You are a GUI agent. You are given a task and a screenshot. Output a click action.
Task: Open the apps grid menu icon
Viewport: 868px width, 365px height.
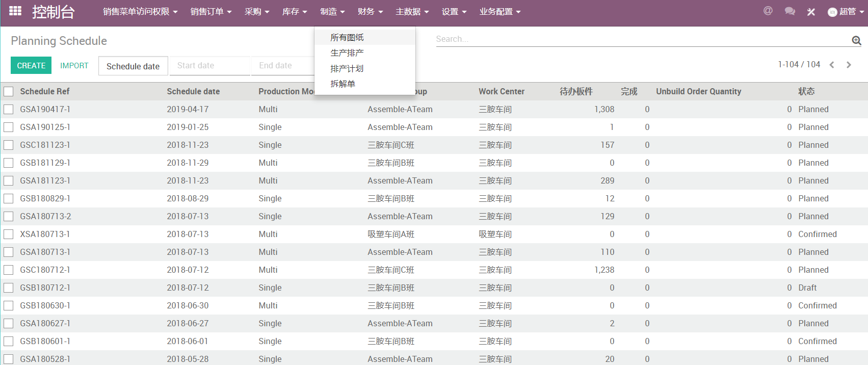click(15, 11)
